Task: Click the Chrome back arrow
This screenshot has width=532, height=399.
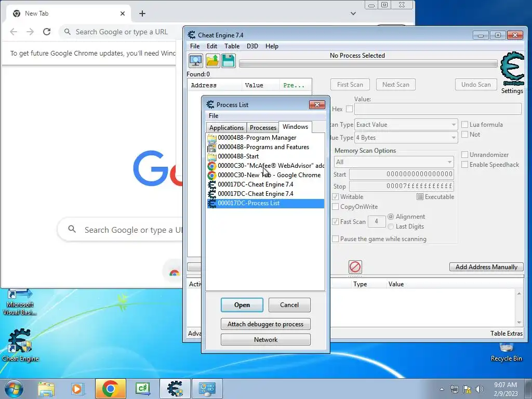Action: (14, 32)
